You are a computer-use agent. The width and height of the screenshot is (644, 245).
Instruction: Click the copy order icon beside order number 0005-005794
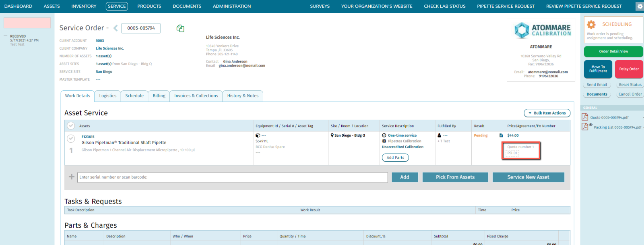(180, 28)
